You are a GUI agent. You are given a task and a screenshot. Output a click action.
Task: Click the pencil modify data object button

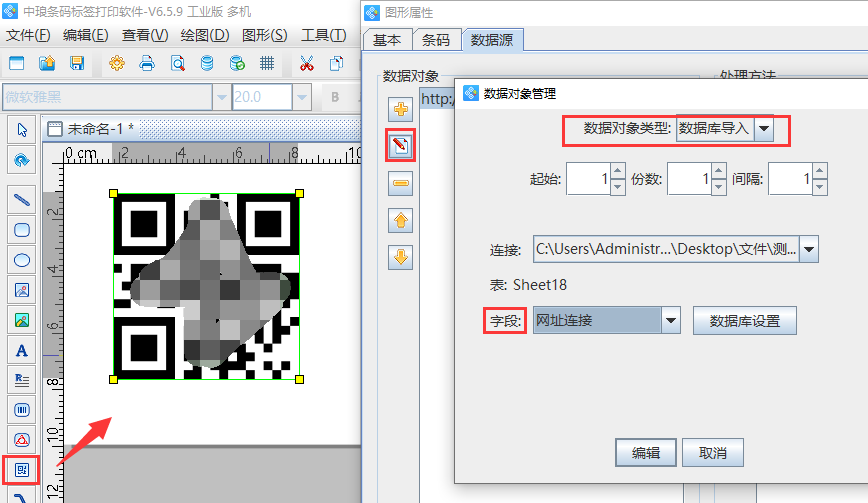[401, 146]
